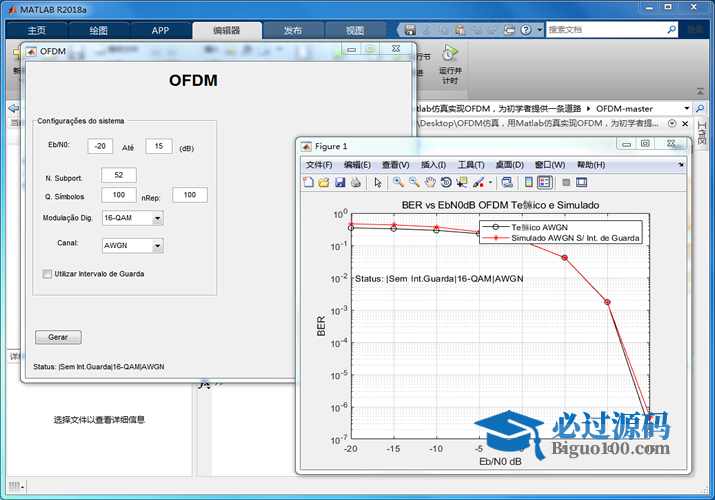
Task: Open editor file actions circular dropdown
Action: (672, 123)
